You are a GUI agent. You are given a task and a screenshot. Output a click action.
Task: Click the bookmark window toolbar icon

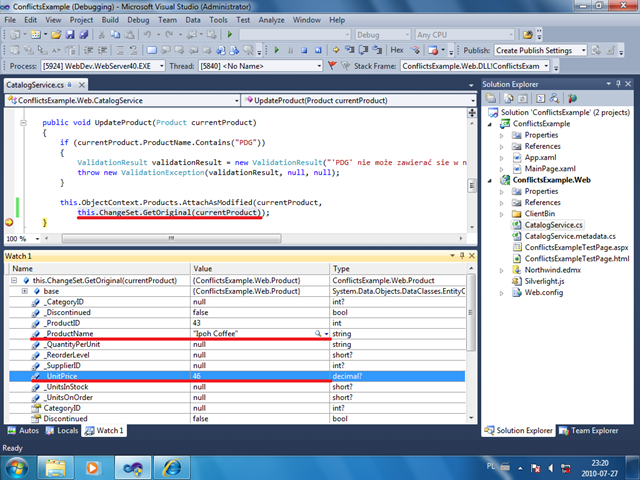pyautogui.click(x=151, y=50)
